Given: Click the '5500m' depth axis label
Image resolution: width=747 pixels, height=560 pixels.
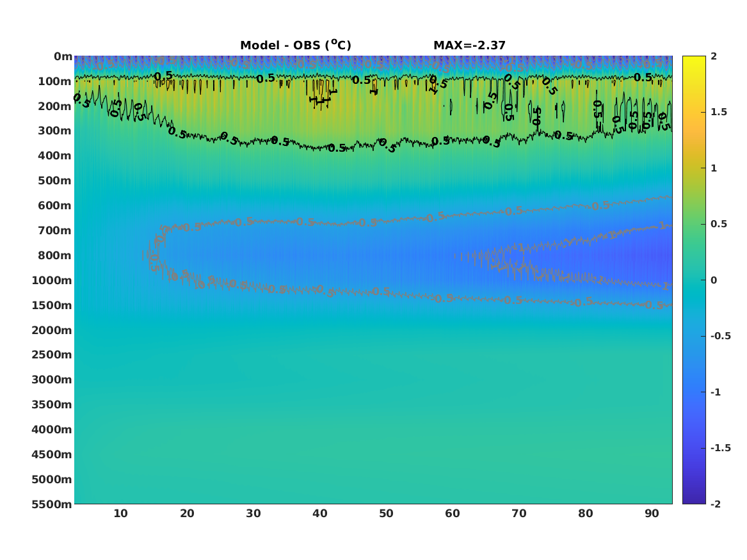Looking at the screenshot, I should point(52,504).
